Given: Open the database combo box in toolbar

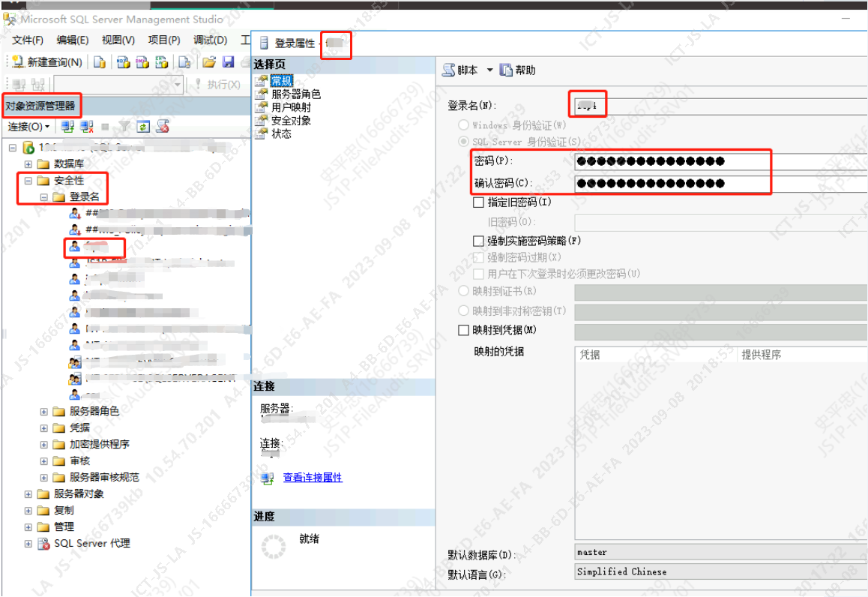Looking at the screenshot, I should 118,85.
